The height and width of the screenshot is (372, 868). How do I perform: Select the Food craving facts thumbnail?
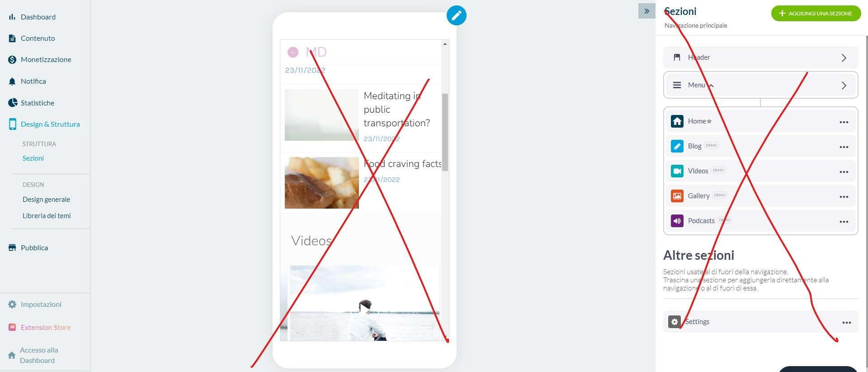pos(321,183)
